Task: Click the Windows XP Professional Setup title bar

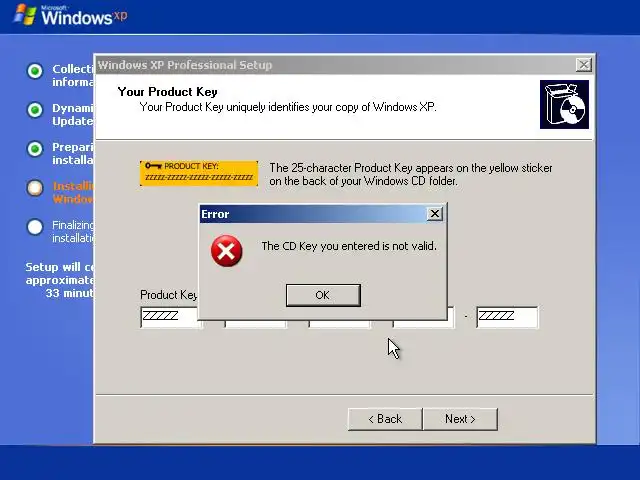Action: click(x=335, y=65)
